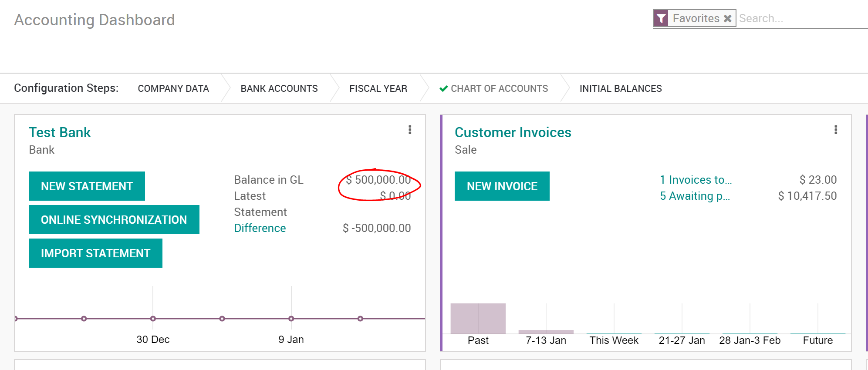Screen dimensions: 868x370
Task: Click Import Statement button
Action: point(95,253)
